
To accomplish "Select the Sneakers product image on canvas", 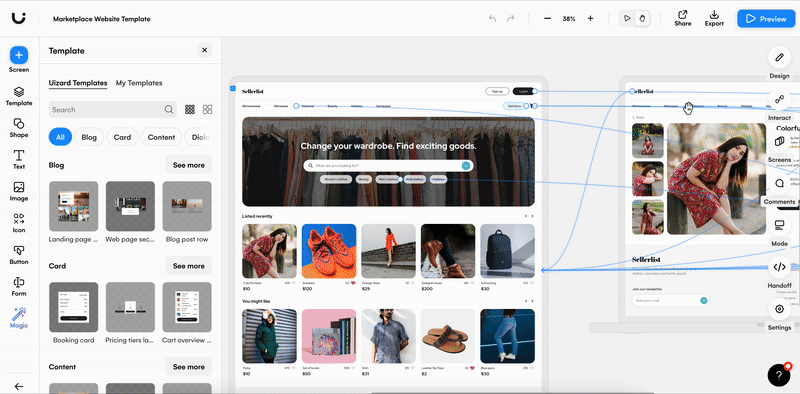I will tap(329, 251).
